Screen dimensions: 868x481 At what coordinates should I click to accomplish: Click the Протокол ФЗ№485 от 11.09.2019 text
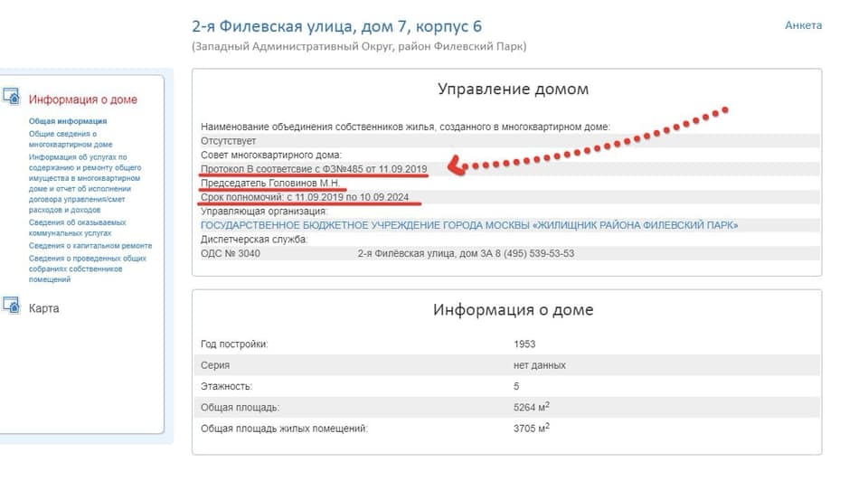(314, 169)
